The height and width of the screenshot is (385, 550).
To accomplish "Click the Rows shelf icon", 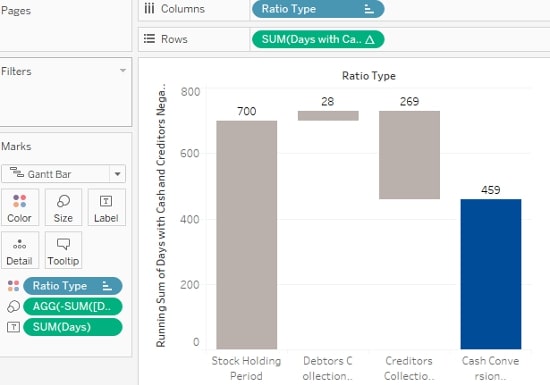I will [149, 39].
